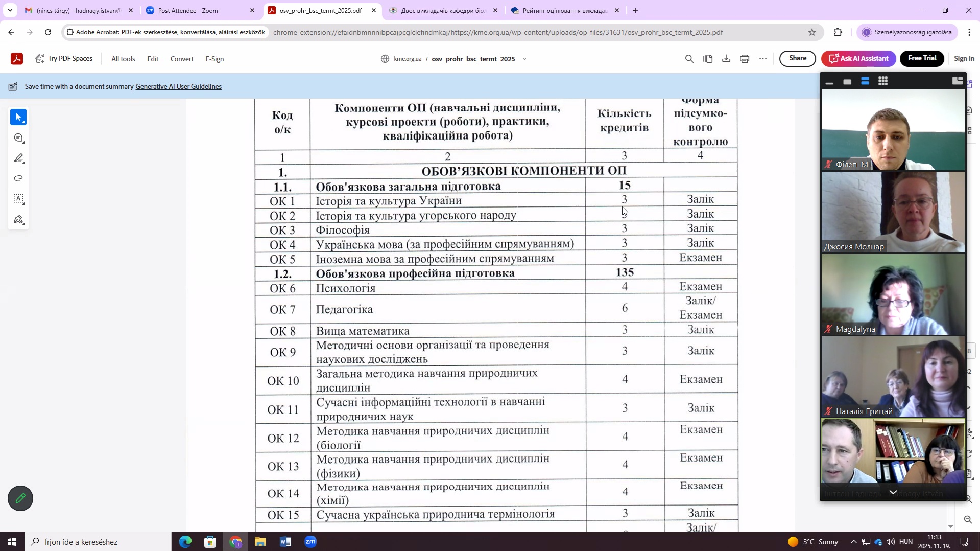Select the arrow selection tool in left toolbar

coord(18,118)
